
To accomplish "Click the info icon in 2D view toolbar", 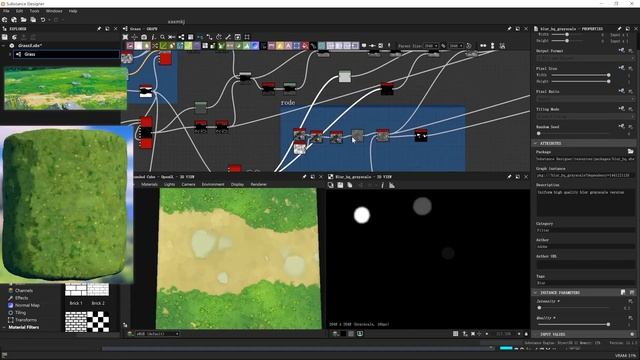I will coord(382,185).
